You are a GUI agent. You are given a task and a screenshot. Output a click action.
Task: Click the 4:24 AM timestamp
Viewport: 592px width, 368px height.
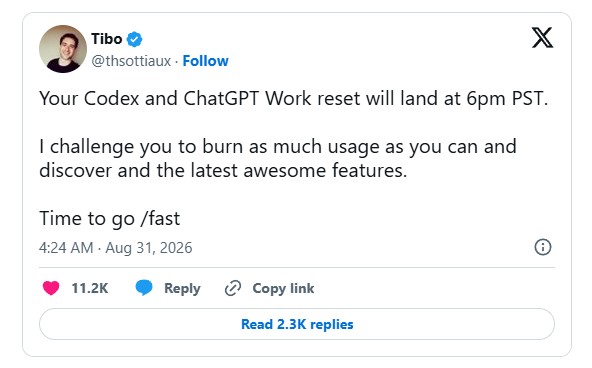pos(66,248)
